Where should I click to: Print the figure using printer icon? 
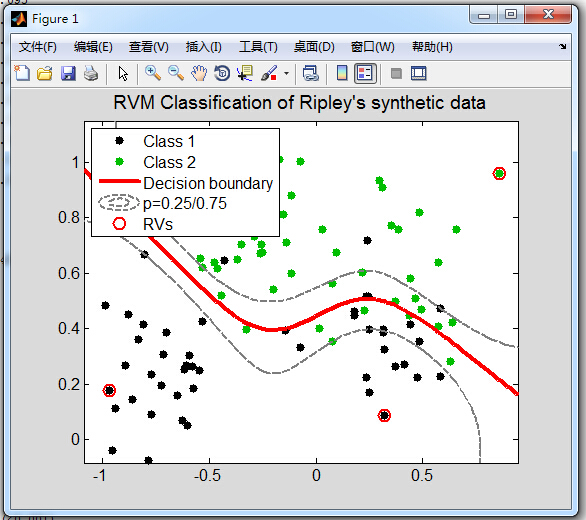[91, 73]
